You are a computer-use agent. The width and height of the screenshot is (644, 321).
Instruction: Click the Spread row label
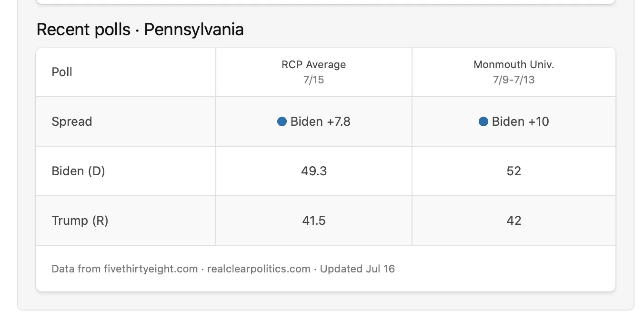click(x=71, y=121)
